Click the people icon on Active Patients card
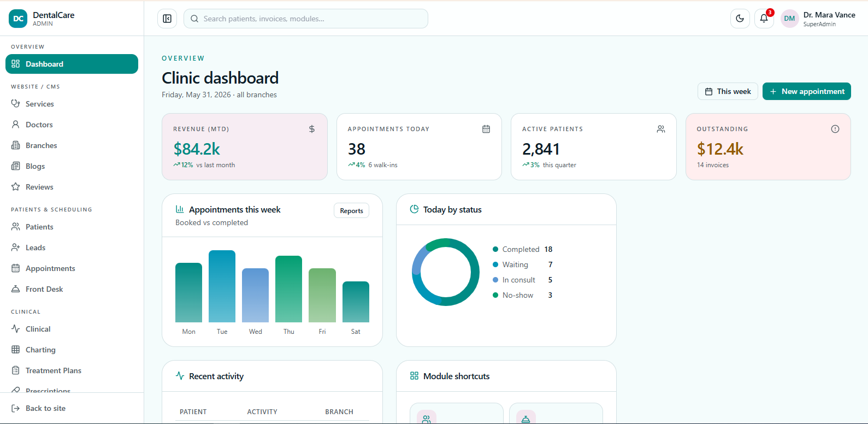Image resolution: width=868 pixels, height=424 pixels. 661,129
